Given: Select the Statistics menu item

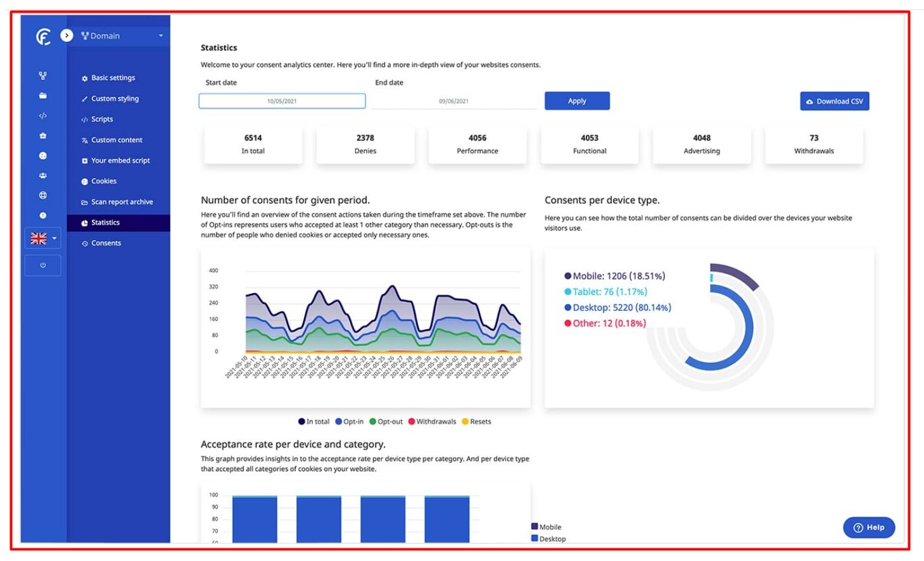Looking at the screenshot, I should pyautogui.click(x=118, y=223).
